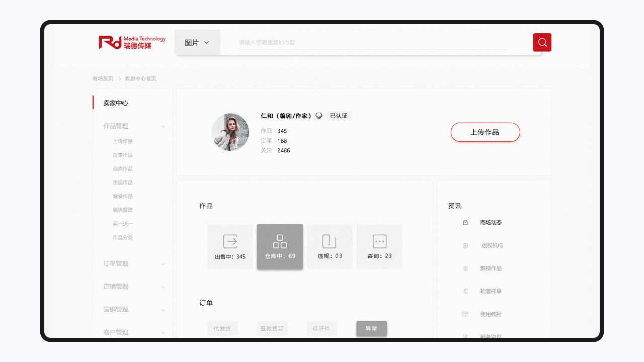644x362 pixels.
Task: Open the 商场动态 news link
Action: coord(491,223)
